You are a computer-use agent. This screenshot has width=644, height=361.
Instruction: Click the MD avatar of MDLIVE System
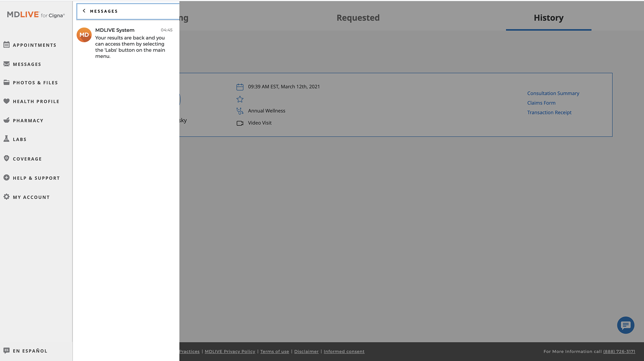click(84, 35)
